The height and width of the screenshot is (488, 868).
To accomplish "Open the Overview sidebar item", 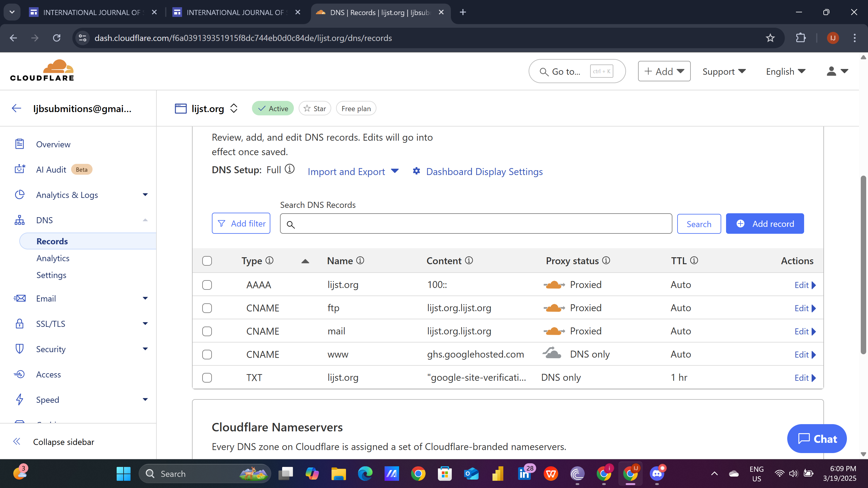I will click(53, 144).
